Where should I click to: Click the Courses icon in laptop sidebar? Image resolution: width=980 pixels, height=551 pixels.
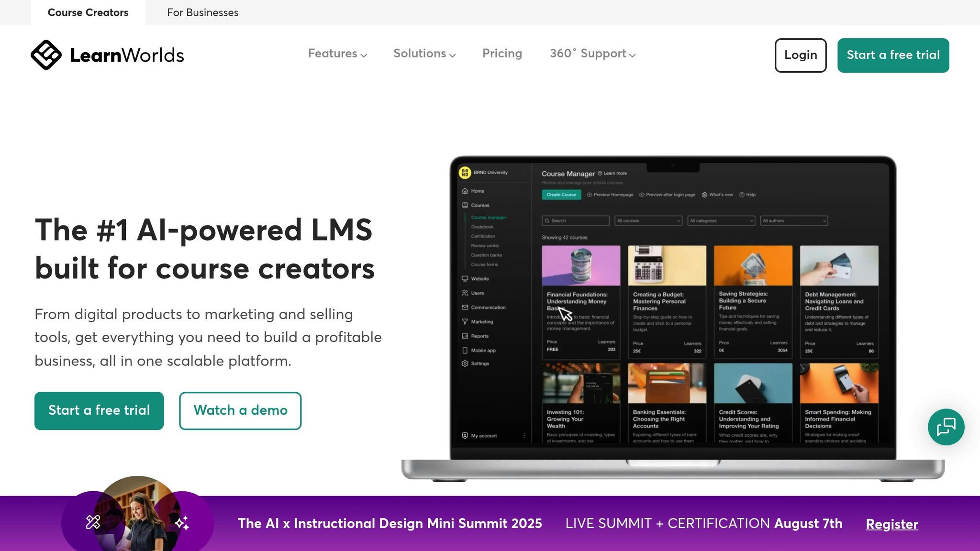465,205
